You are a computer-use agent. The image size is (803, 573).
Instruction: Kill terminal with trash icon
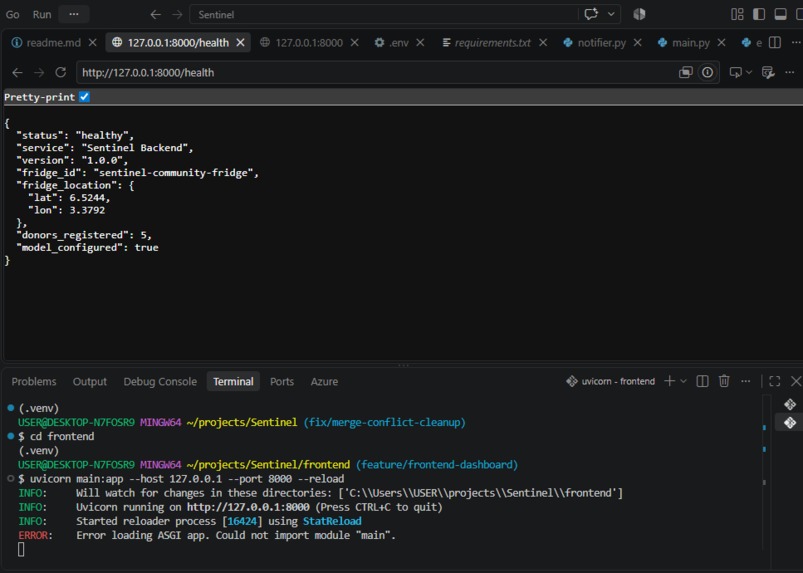coord(724,381)
